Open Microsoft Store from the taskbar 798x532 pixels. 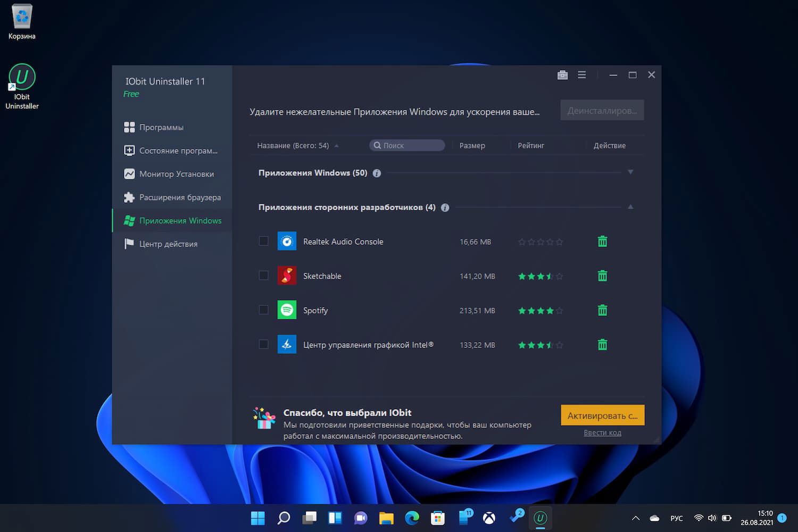point(438,518)
